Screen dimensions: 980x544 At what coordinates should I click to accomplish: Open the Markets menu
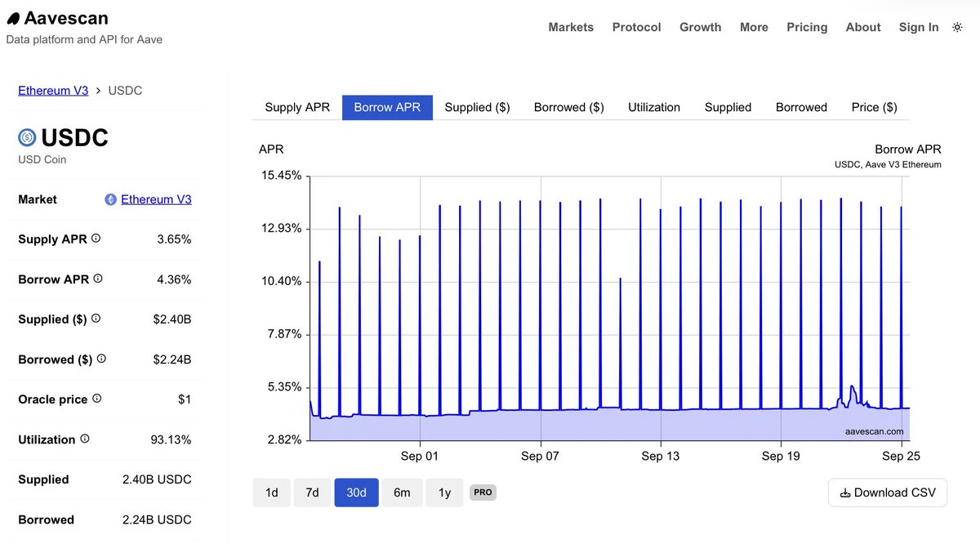tap(571, 27)
